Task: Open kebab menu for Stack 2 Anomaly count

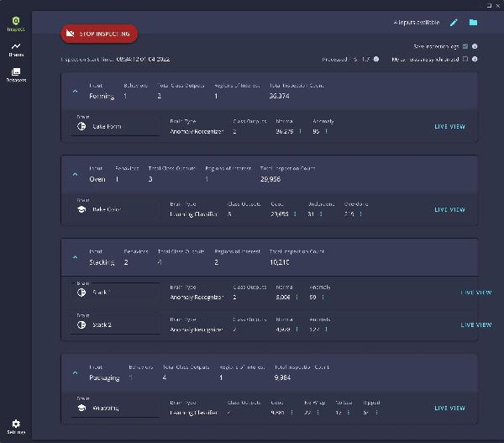Action: (326, 330)
